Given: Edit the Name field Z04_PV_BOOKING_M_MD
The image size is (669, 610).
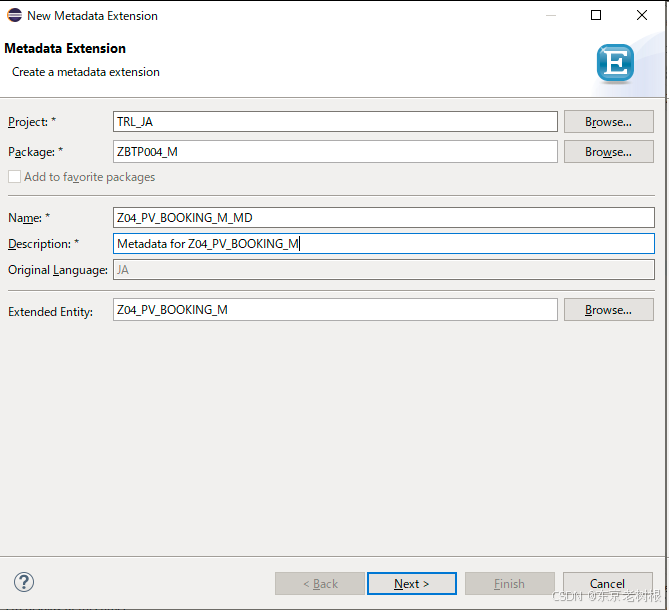Looking at the screenshot, I should pos(384,218).
